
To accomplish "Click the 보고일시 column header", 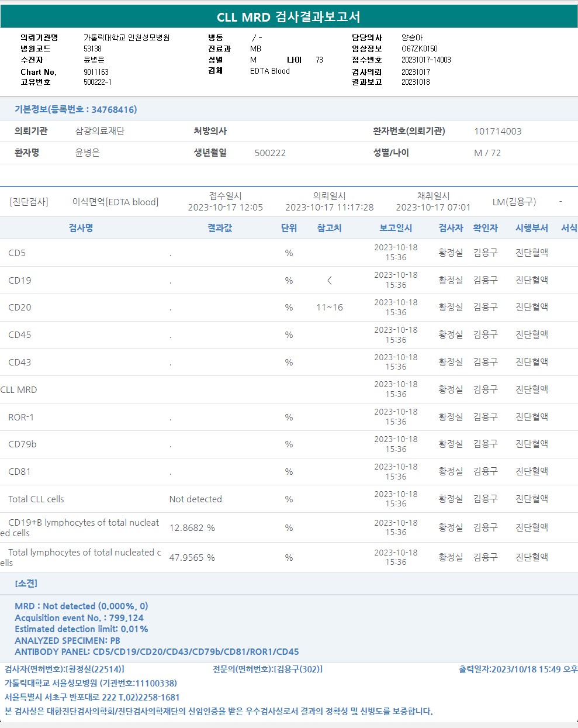I will (396, 228).
